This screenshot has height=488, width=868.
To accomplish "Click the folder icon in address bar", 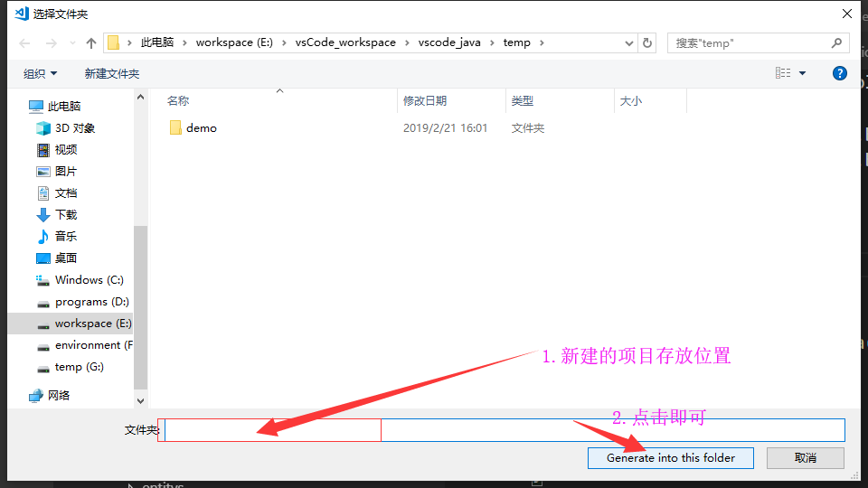I will [x=114, y=42].
